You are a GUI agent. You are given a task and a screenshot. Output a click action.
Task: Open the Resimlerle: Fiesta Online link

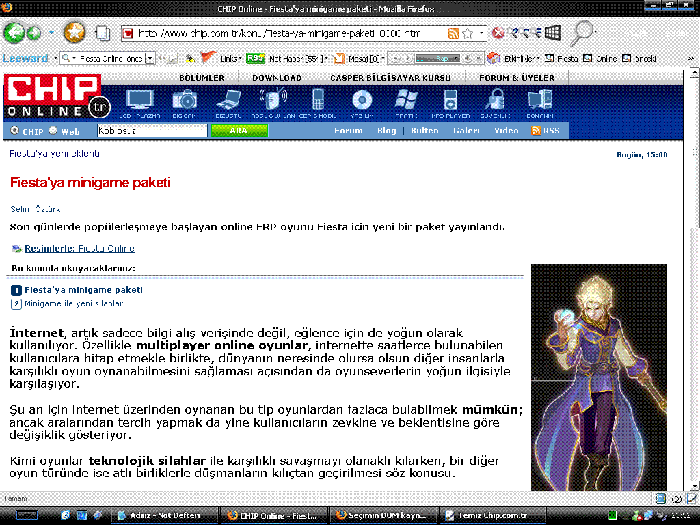(x=79, y=249)
